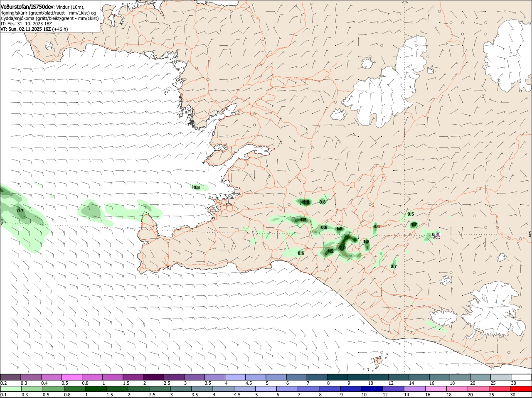Click the '2.0' precipitation value on the map

[342, 248]
